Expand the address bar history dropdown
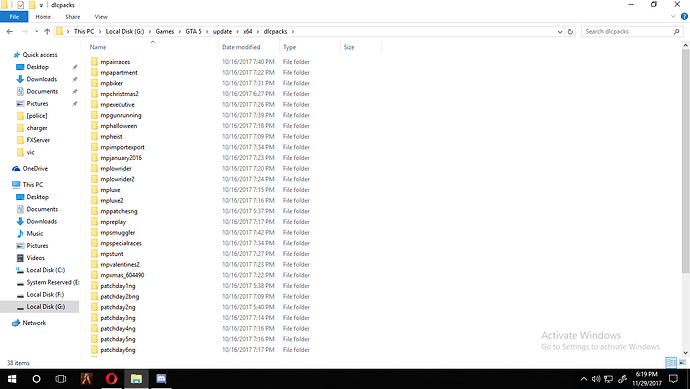This screenshot has width=690, height=389. pos(560,32)
